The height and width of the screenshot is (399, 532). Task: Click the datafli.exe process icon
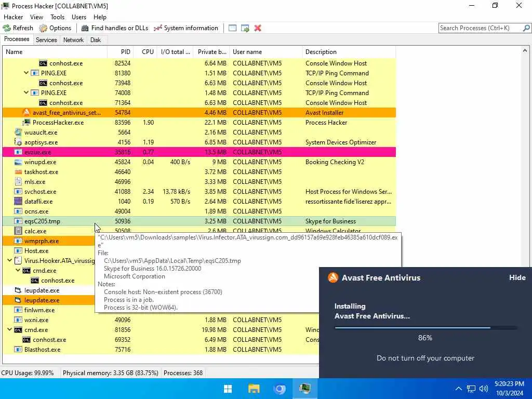(18, 201)
